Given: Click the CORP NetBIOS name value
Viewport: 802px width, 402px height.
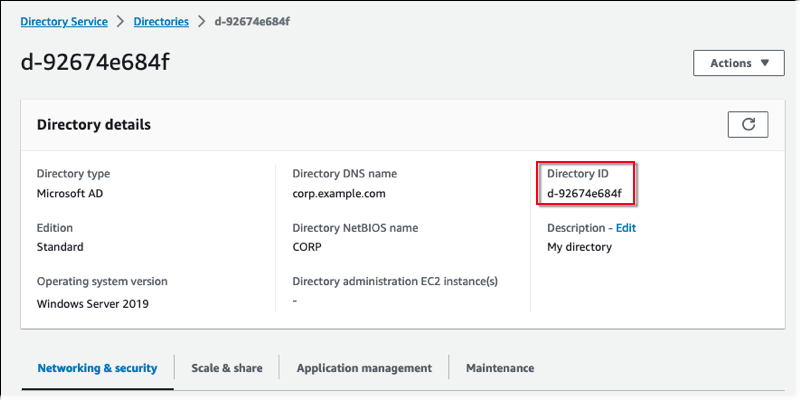Looking at the screenshot, I should pos(309,247).
